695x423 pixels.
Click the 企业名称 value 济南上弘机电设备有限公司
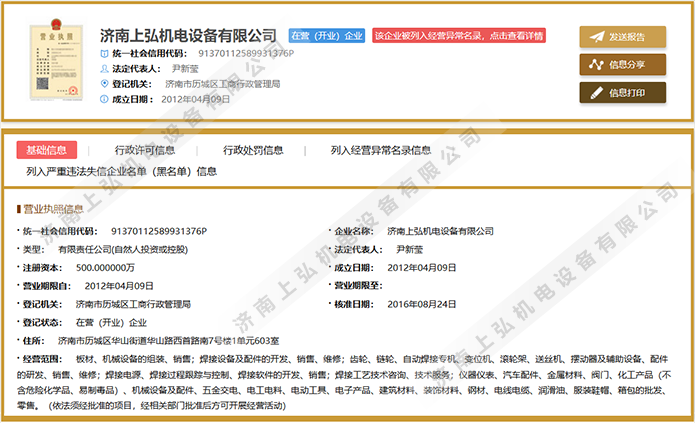pyautogui.click(x=441, y=231)
